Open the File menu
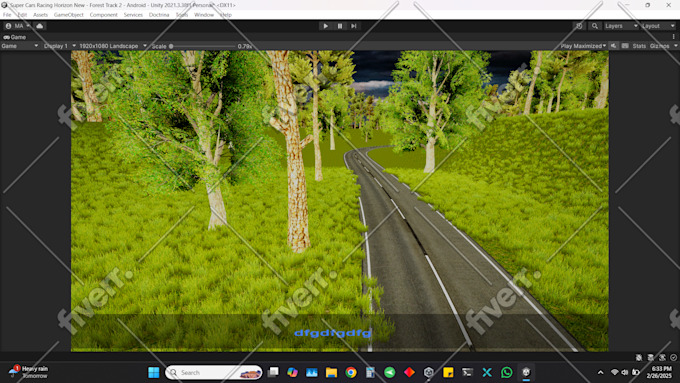Screen dimensions: 680x383 point(7,15)
